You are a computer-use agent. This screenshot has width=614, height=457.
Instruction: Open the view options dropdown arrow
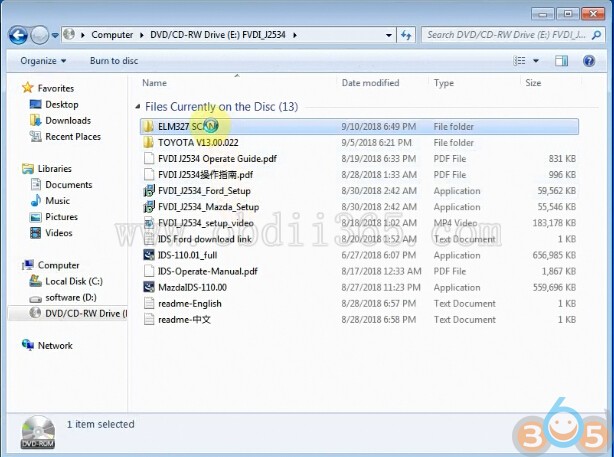click(536, 61)
